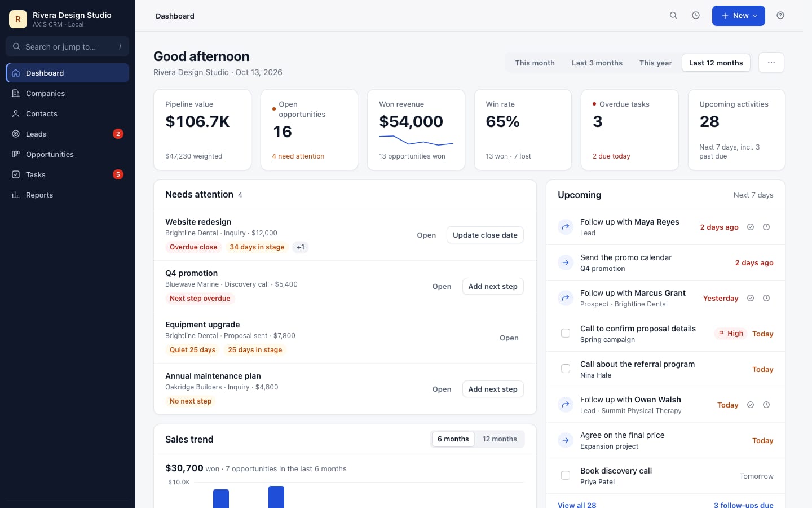Open Opportunities in the sidebar
The image size is (812, 508).
[68, 154]
